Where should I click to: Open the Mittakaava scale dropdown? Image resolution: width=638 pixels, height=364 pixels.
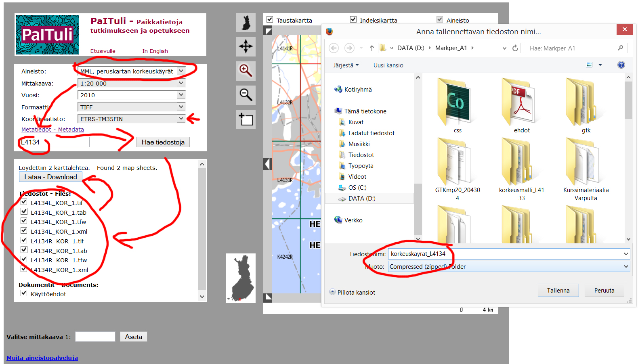181,83
